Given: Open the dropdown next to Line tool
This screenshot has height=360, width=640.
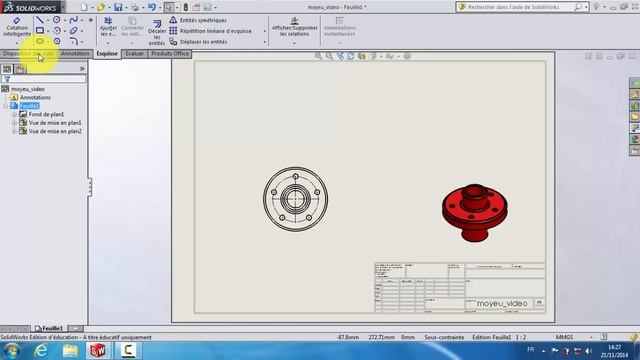Looking at the screenshot, I should (48, 20).
